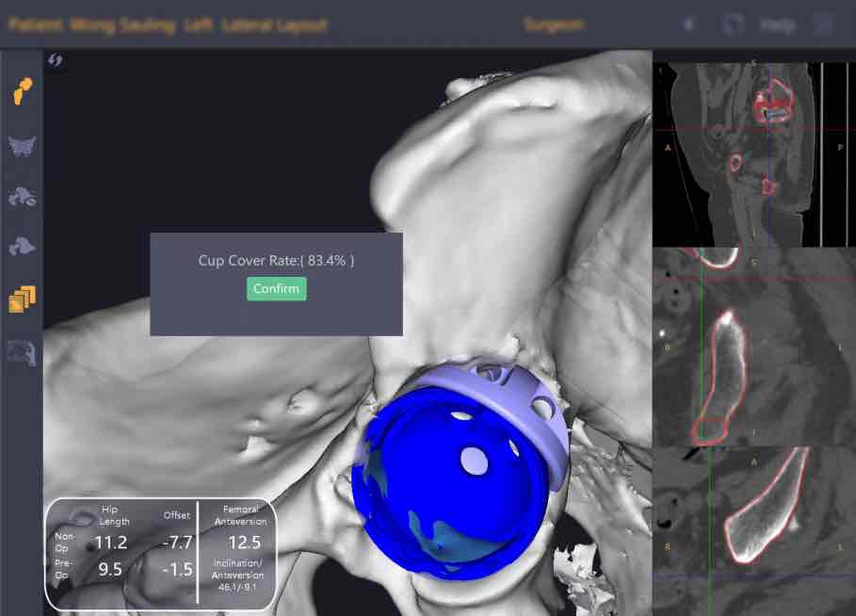Click the Femoral Anteversion value 12.5
This screenshot has height=616, width=856.
[241, 543]
